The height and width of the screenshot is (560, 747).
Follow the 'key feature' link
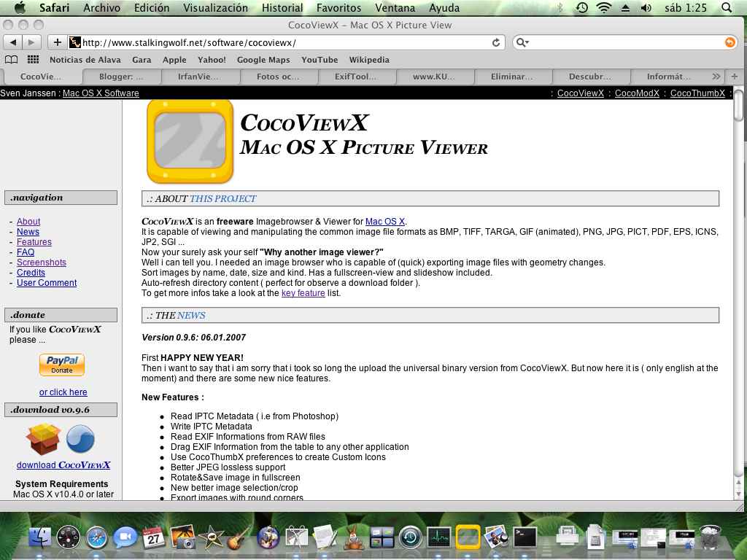303,293
